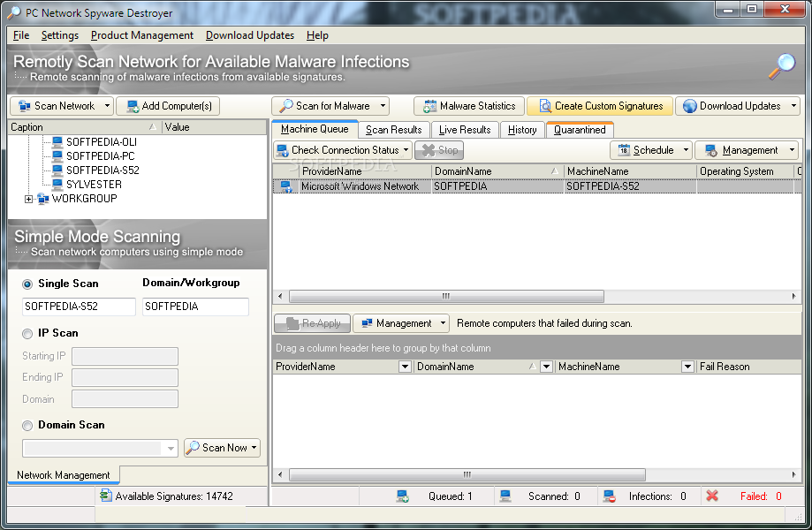Select the Network Management tab
The height and width of the screenshot is (530, 812).
point(64,475)
